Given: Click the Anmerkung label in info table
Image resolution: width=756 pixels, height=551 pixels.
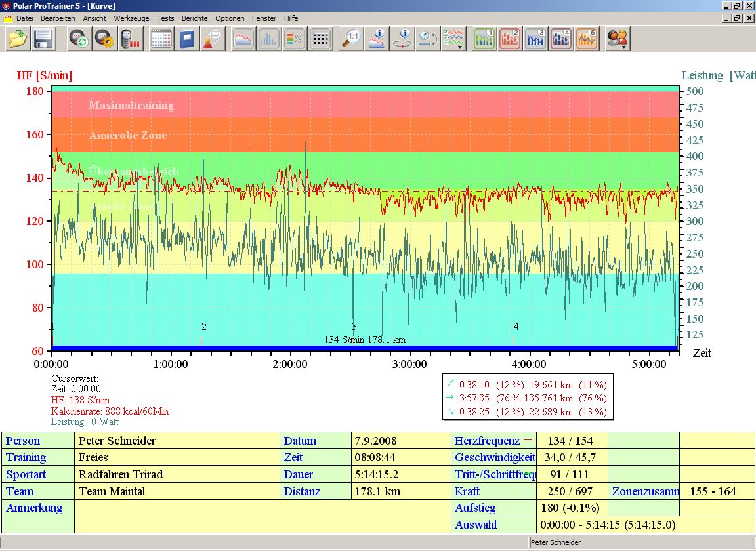Looking at the screenshot, I should pyautogui.click(x=34, y=508).
